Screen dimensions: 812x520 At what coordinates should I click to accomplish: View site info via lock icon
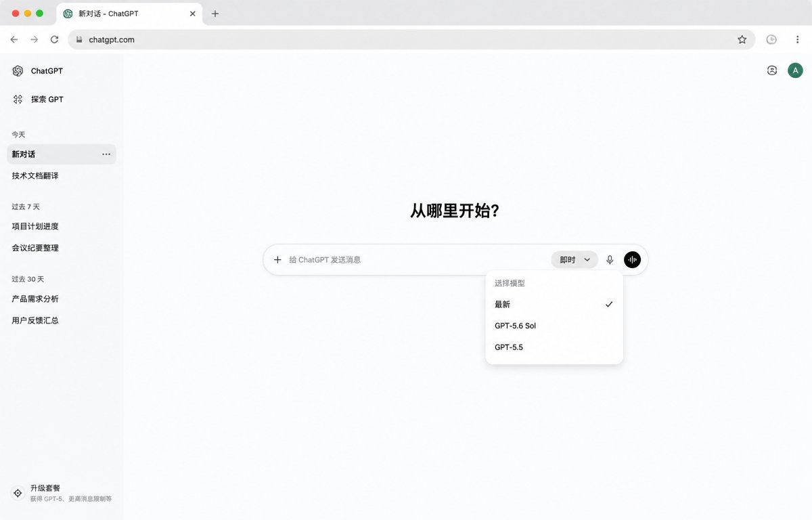80,40
